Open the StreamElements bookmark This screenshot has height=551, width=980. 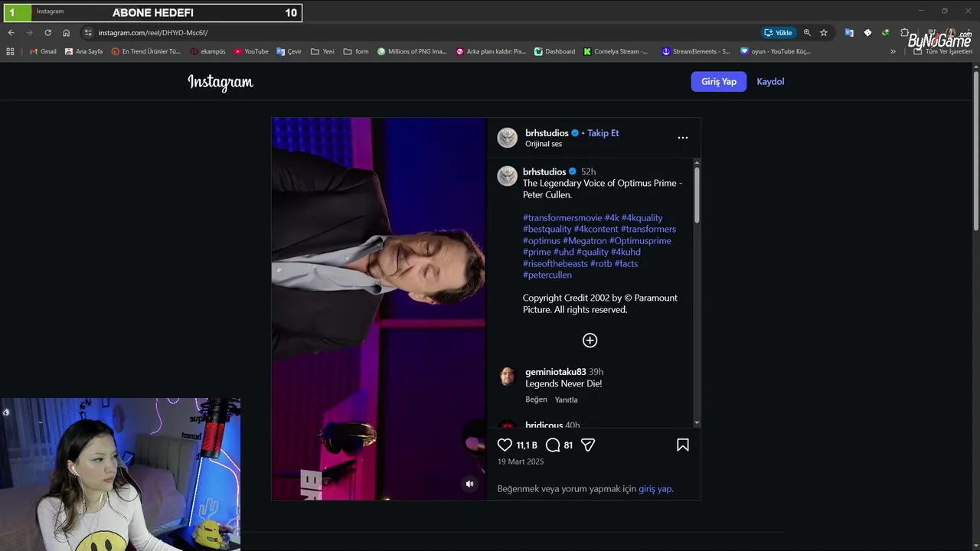coord(696,51)
